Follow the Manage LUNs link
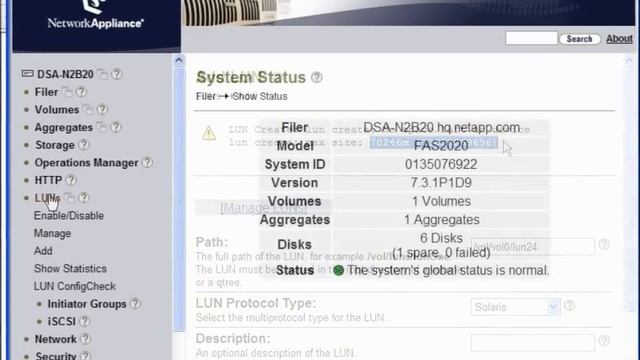Image resolution: width=640 pixels, height=360 pixels. pos(264,208)
